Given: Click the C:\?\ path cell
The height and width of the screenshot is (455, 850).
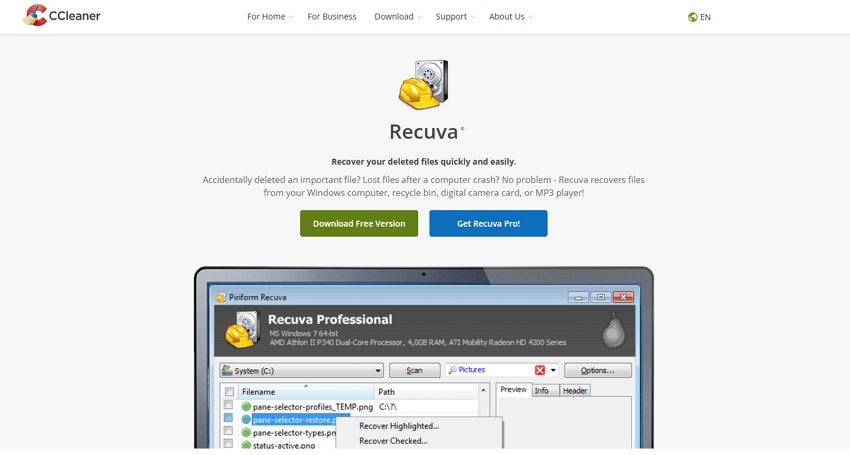Looking at the screenshot, I should point(388,407).
